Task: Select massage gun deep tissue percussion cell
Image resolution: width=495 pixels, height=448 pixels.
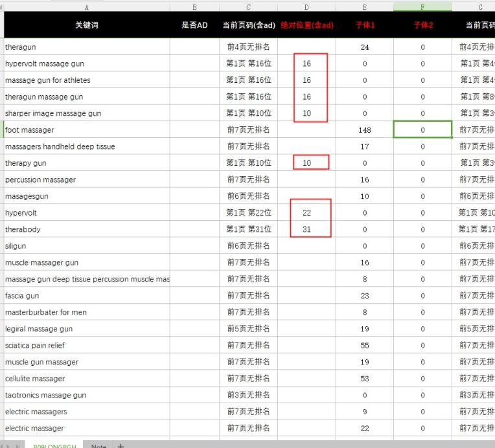Action: point(87,279)
